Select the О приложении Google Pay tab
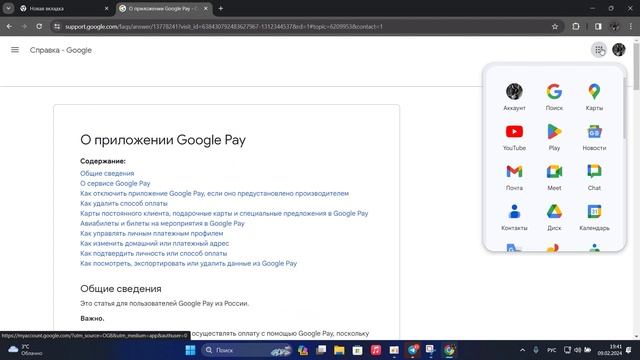The image size is (640, 360). click(163, 8)
